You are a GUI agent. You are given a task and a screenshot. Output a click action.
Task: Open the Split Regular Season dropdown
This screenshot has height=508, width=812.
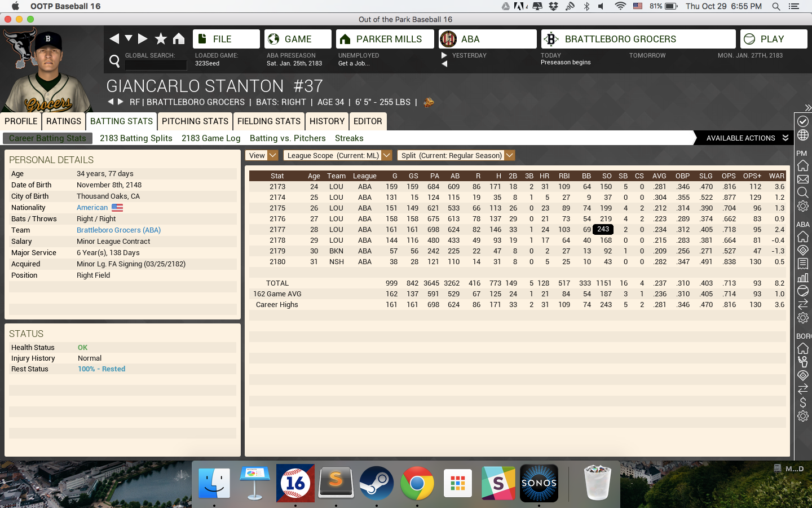coord(456,155)
